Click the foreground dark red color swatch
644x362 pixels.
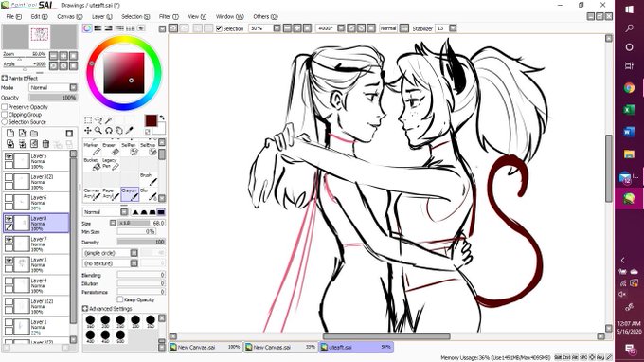click(x=151, y=120)
